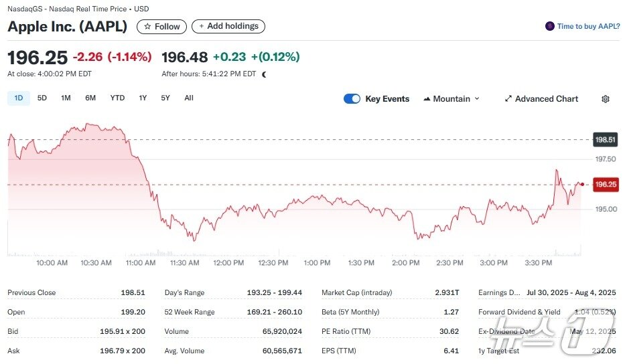The width and height of the screenshot is (623, 364).
Task: Click the At close: 4:00:02 PM EDT text
Action: [x=50, y=74]
